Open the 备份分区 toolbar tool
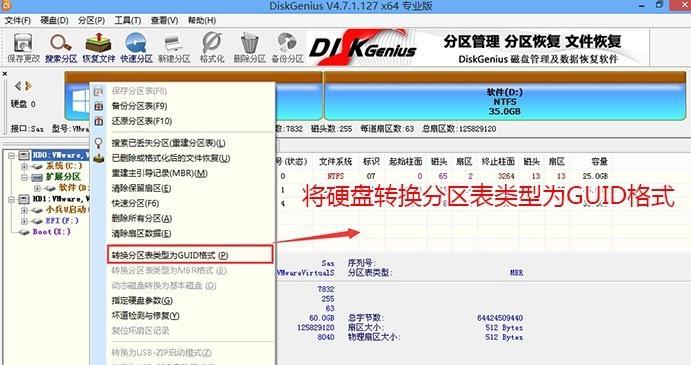Image resolution: width=691 pixels, height=365 pixels. coord(287,48)
